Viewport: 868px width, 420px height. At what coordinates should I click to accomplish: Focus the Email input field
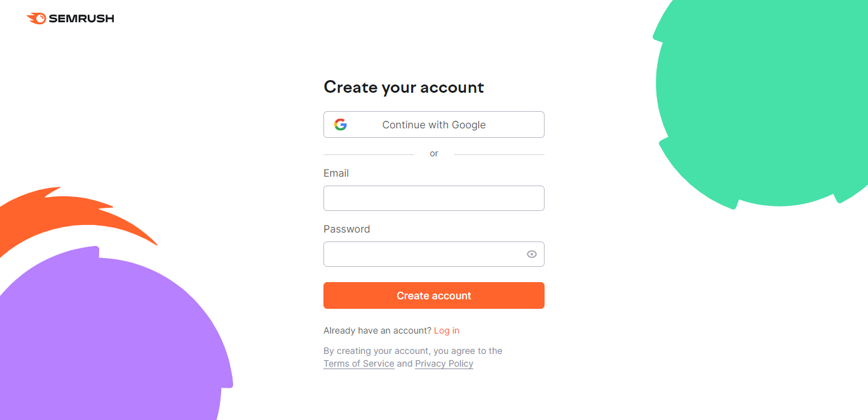click(x=433, y=198)
